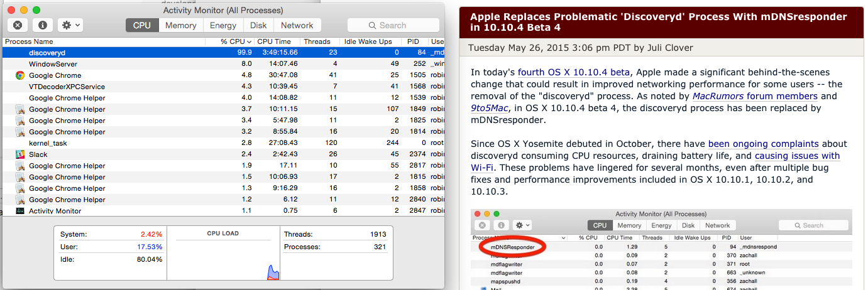Click the embedded Activity Monitor screenshot in article

coord(661,250)
